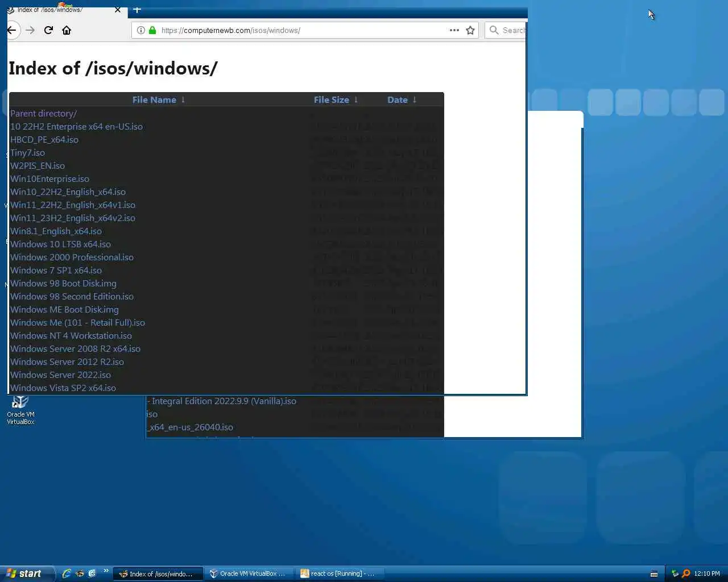
Task: Click the magnifier icon in the search box
Action: [494, 30]
